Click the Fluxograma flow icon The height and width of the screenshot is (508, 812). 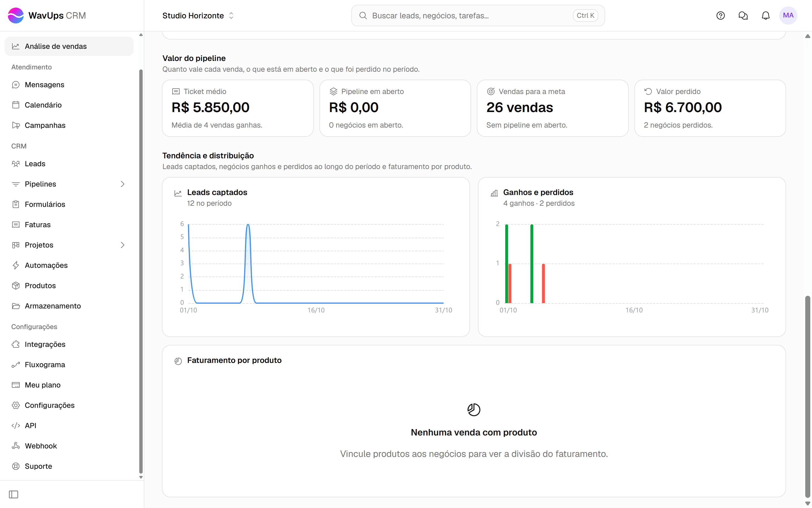click(16, 365)
